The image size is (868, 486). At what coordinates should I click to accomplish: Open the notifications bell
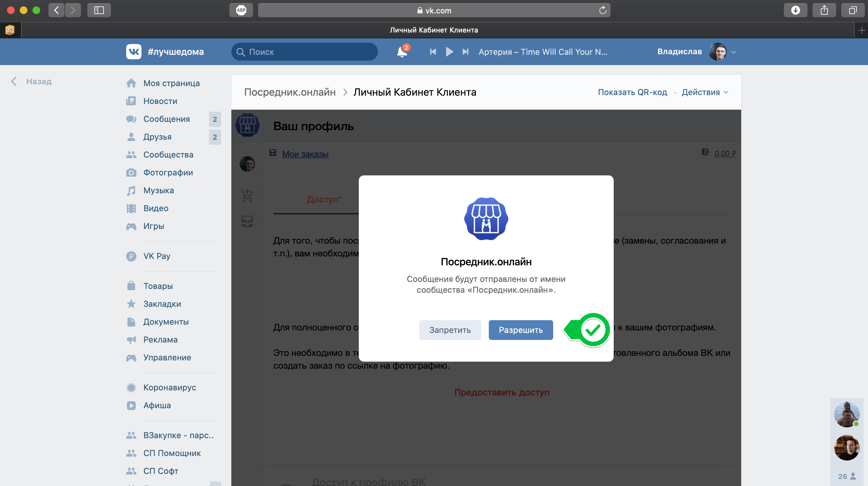[402, 52]
